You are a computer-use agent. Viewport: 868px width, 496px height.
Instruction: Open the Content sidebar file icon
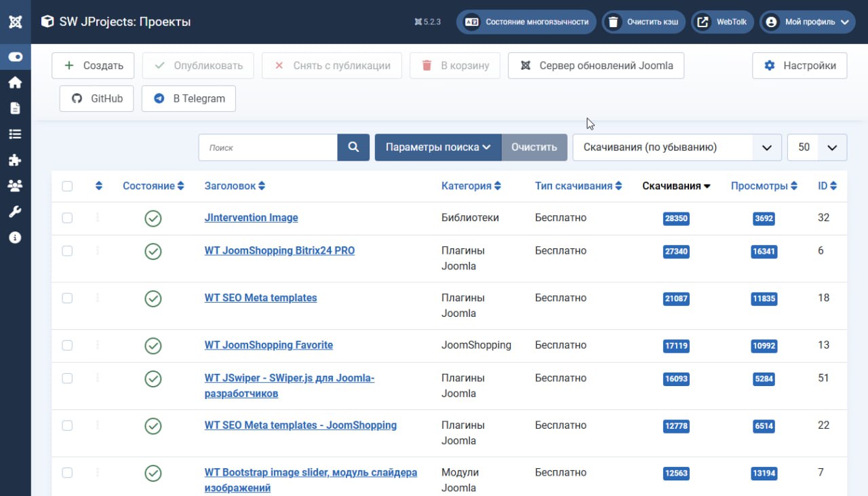pyautogui.click(x=15, y=109)
